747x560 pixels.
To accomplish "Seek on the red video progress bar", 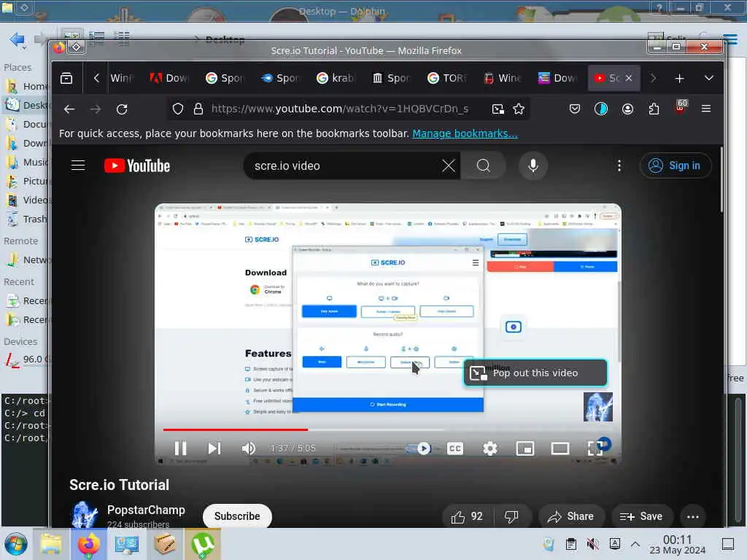I will (x=388, y=429).
